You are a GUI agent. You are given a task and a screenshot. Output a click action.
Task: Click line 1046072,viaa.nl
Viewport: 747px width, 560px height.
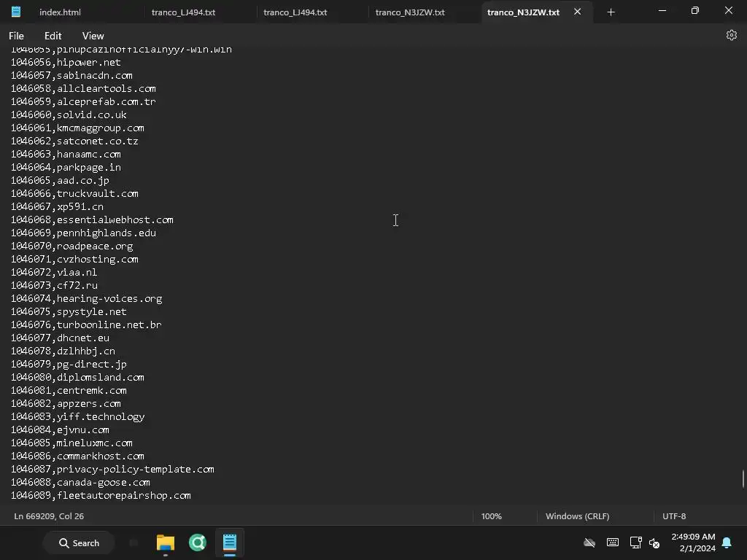[x=54, y=273]
